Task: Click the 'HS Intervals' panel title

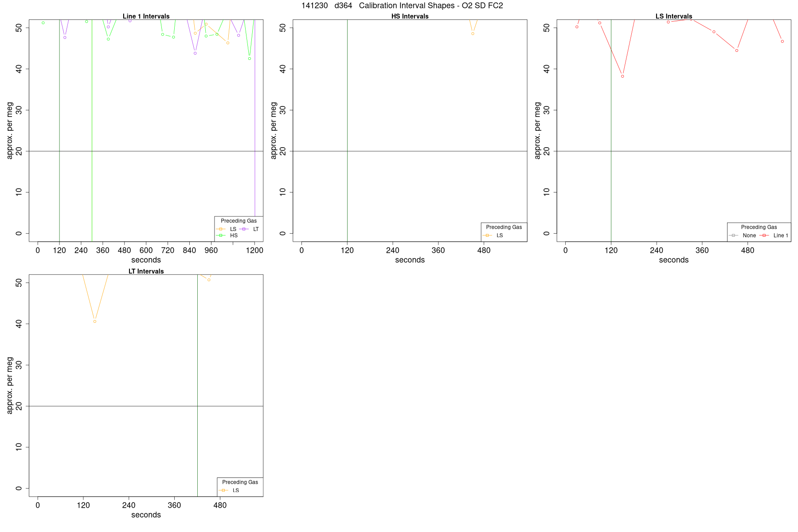Action: point(410,16)
